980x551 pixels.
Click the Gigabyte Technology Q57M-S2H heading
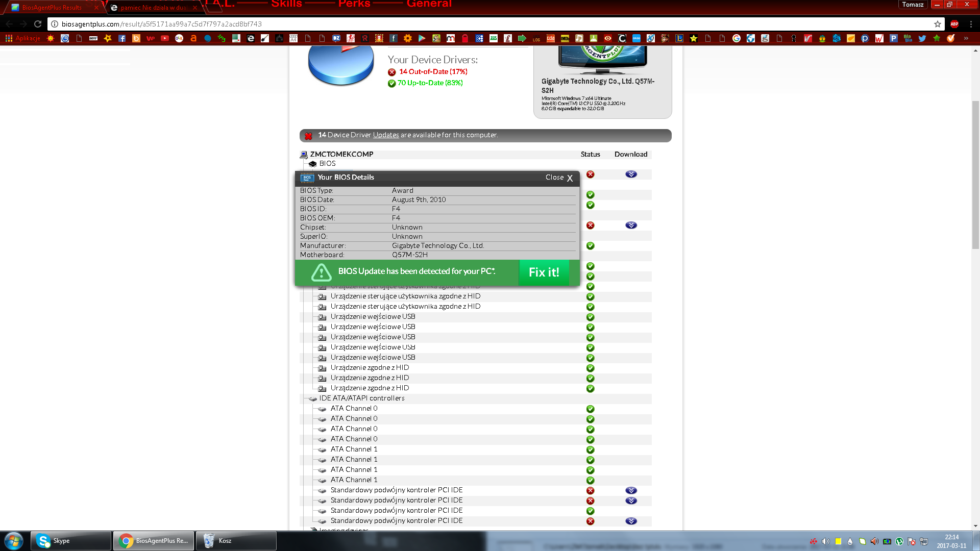pos(598,86)
